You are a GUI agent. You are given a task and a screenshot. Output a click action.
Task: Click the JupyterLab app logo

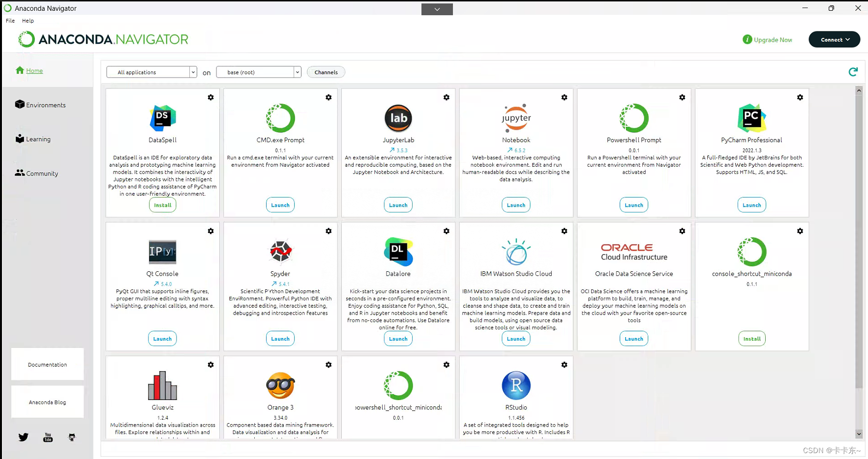[x=398, y=118]
